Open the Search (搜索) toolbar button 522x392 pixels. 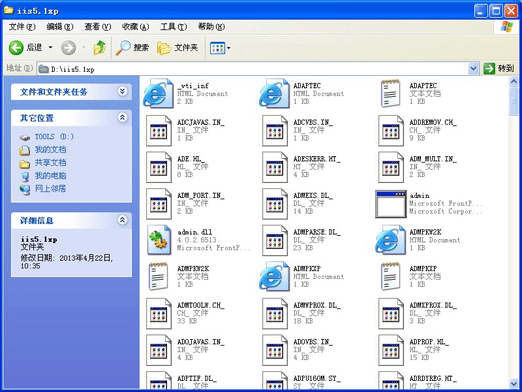[132, 48]
